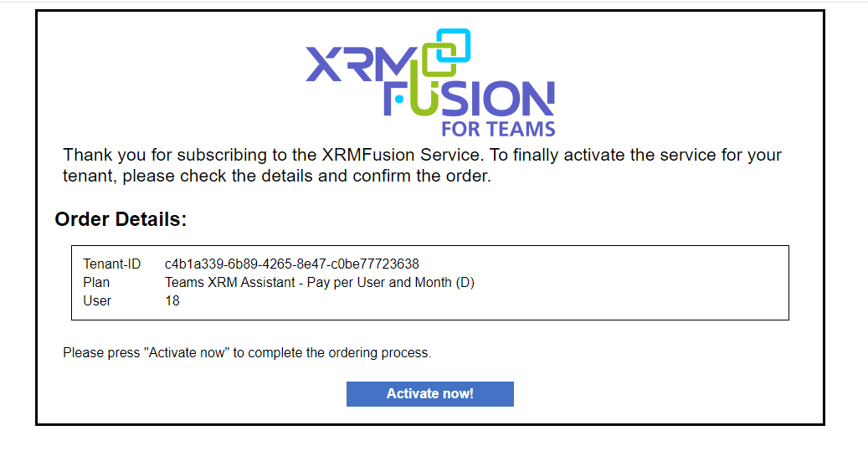Click the FOR TEAMS logo subtitle
This screenshot has height=451, width=868.
click(x=498, y=129)
